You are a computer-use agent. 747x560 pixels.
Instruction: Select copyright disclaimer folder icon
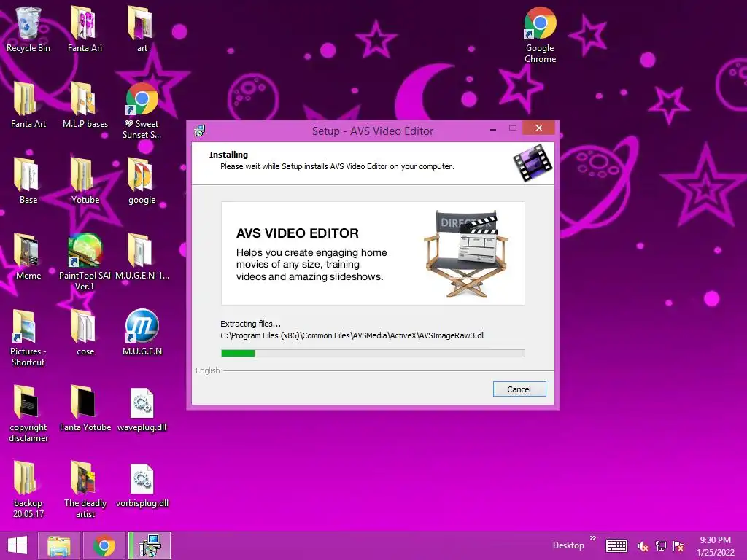[28, 413]
